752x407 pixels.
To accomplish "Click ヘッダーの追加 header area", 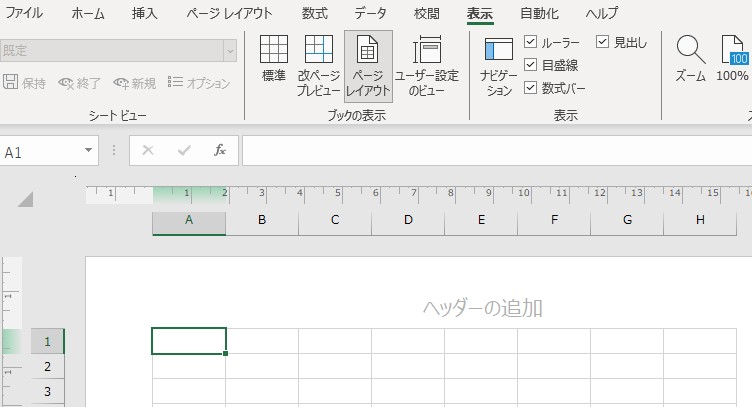I will point(482,308).
